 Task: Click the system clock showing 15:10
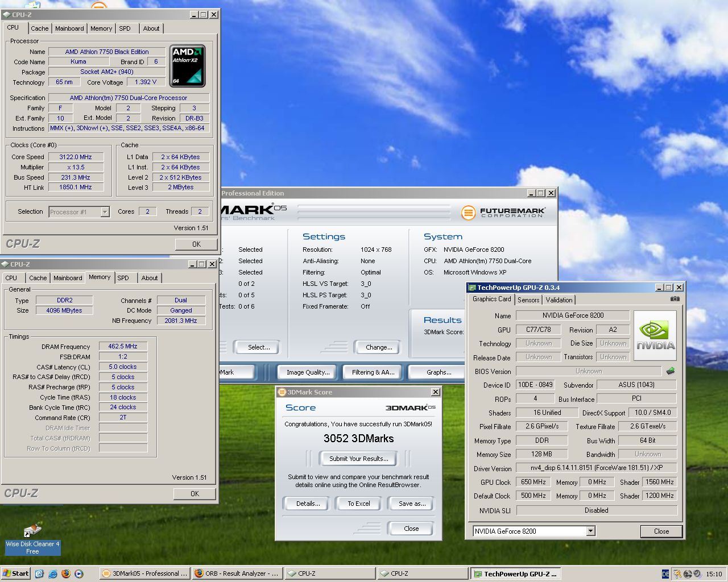pos(714,574)
